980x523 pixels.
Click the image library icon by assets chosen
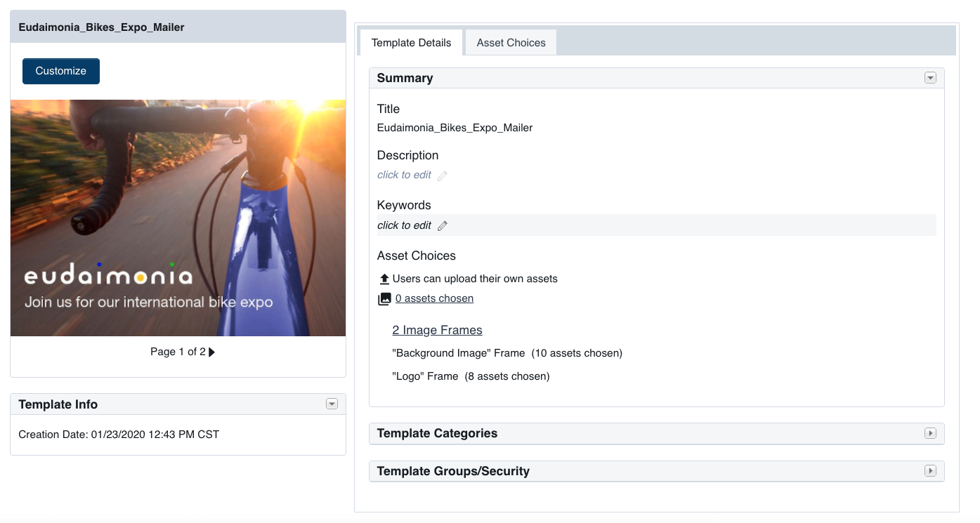pos(384,299)
